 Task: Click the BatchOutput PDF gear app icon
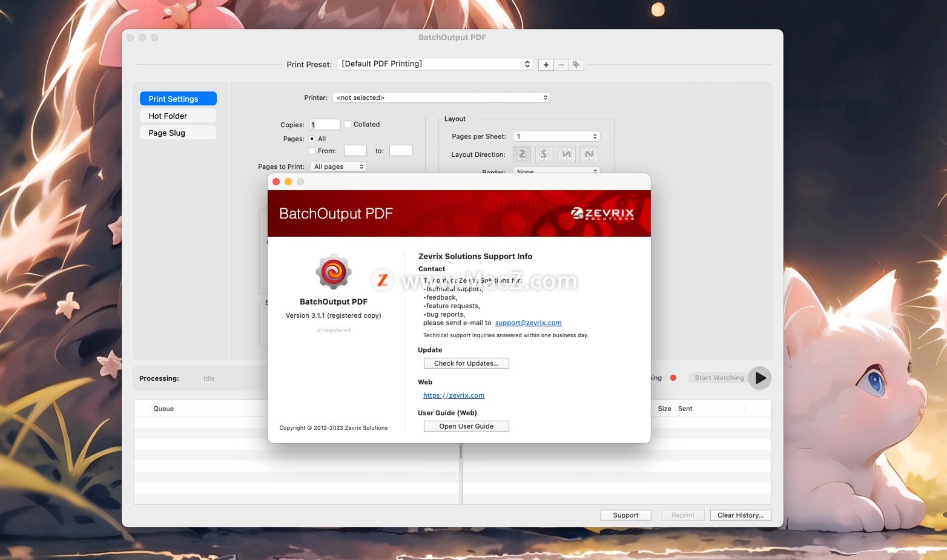point(334,272)
